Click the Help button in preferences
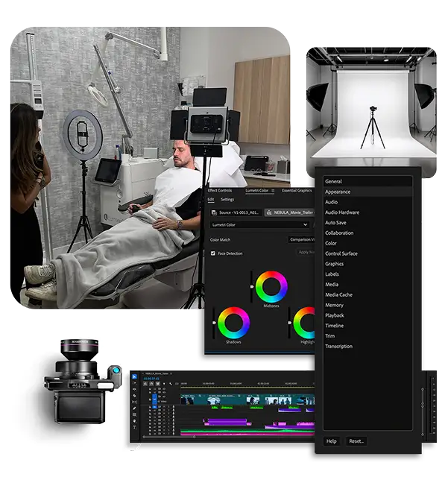 [x=332, y=441]
